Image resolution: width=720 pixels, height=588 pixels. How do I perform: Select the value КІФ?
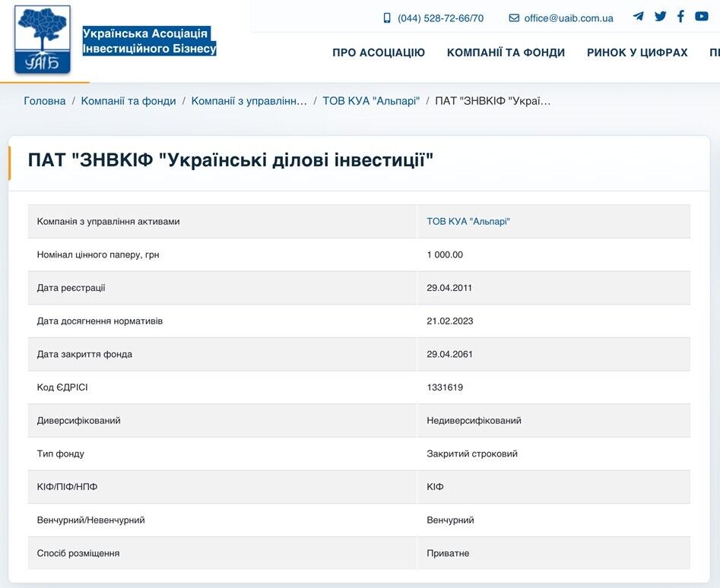tap(435, 487)
